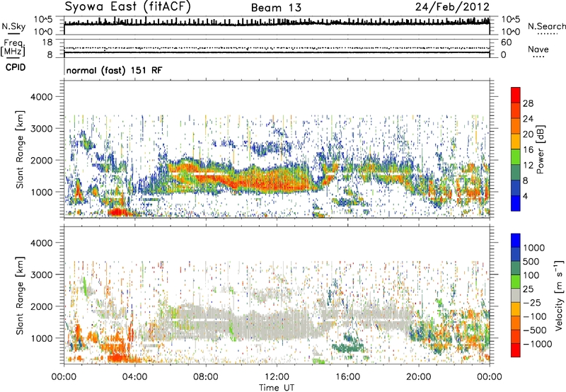Select the text "normal (fast) 151 RF"
Image resolution: width=566 pixels, height=392 pixels.
click(114, 70)
